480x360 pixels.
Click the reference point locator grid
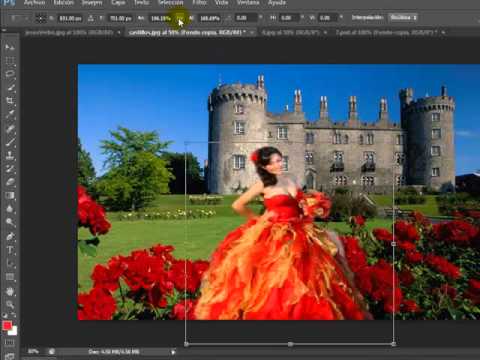pyautogui.click(x=41, y=18)
